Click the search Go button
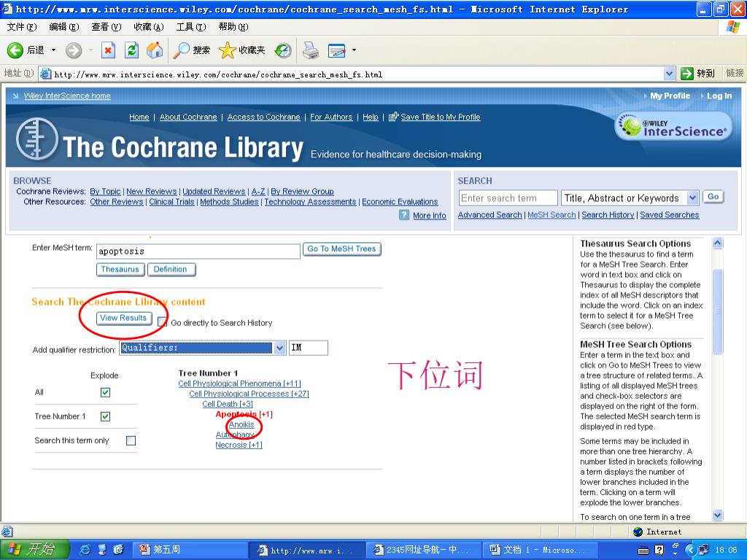This screenshot has width=747, height=560. pyautogui.click(x=713, y=197)
